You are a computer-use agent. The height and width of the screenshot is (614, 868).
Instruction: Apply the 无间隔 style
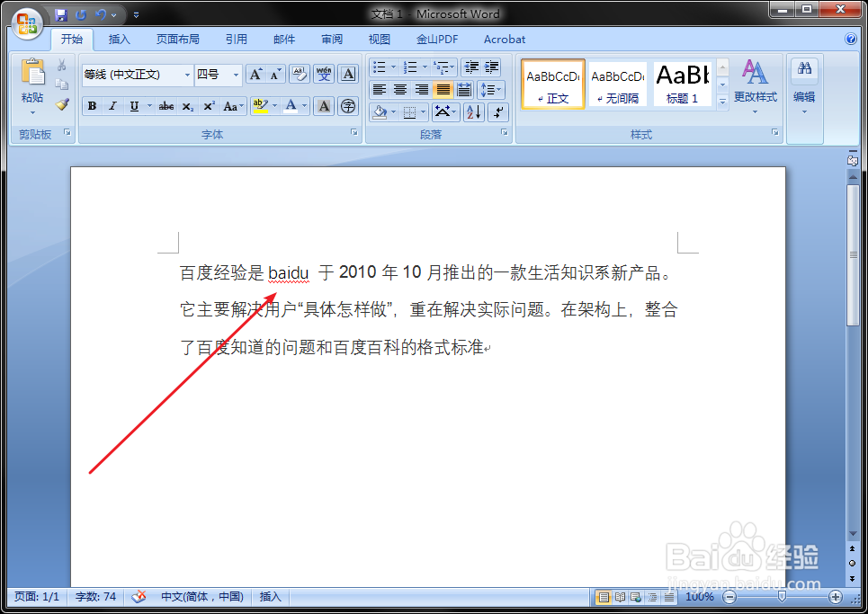[618, 85]
